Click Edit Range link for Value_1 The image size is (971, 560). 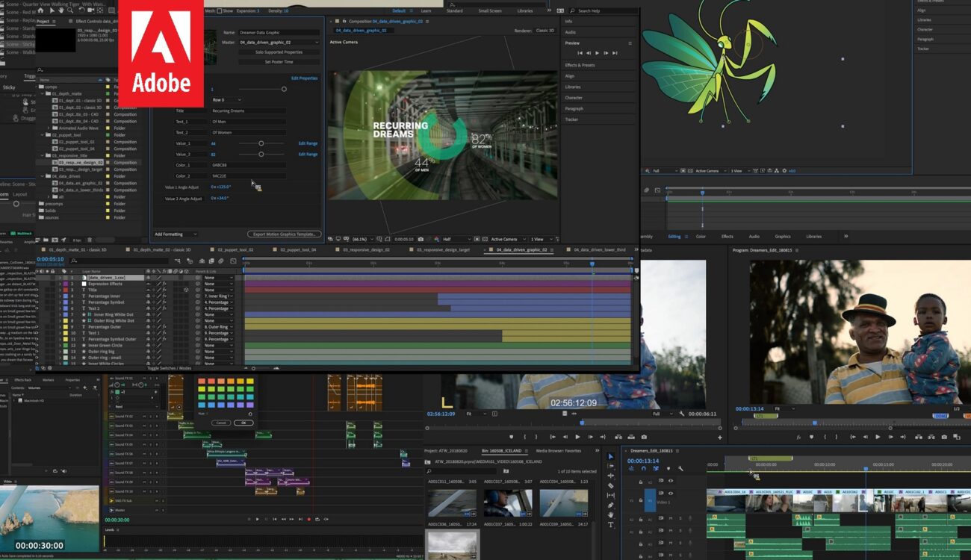pyautogui.click(x=308, y=143)
